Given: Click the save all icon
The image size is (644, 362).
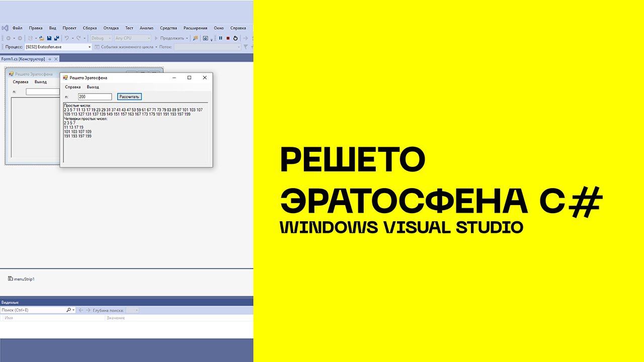Looking at the screenshot, I should tap(57, 38).
